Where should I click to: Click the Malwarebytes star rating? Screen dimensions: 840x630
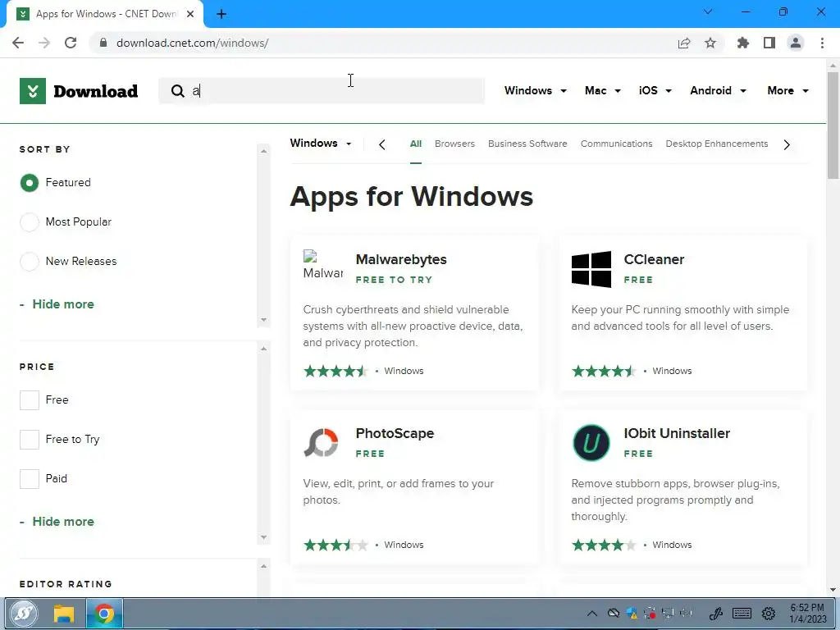click(336, 372)
